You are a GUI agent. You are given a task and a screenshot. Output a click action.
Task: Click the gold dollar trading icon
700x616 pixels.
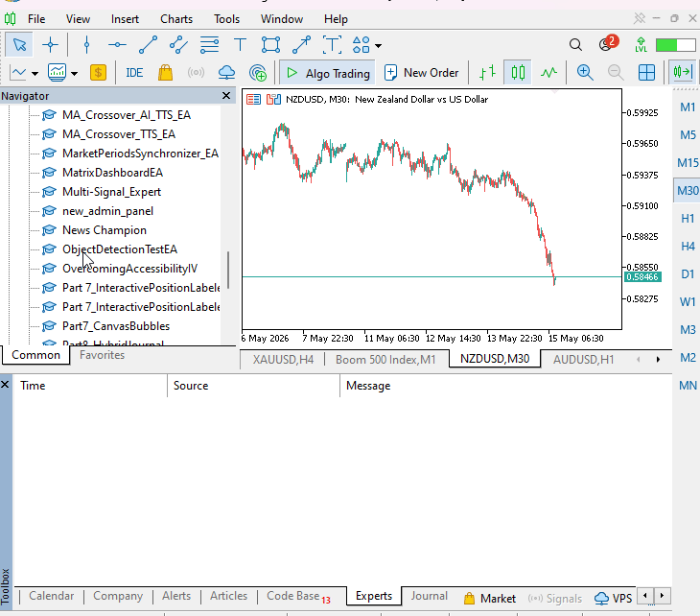point(98,72)
